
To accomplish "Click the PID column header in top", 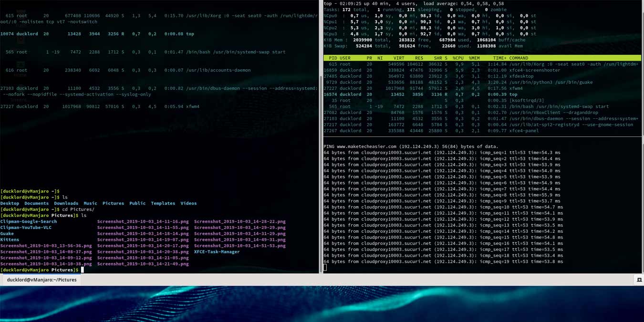I will pyautogui.click(x=332, y=58).
